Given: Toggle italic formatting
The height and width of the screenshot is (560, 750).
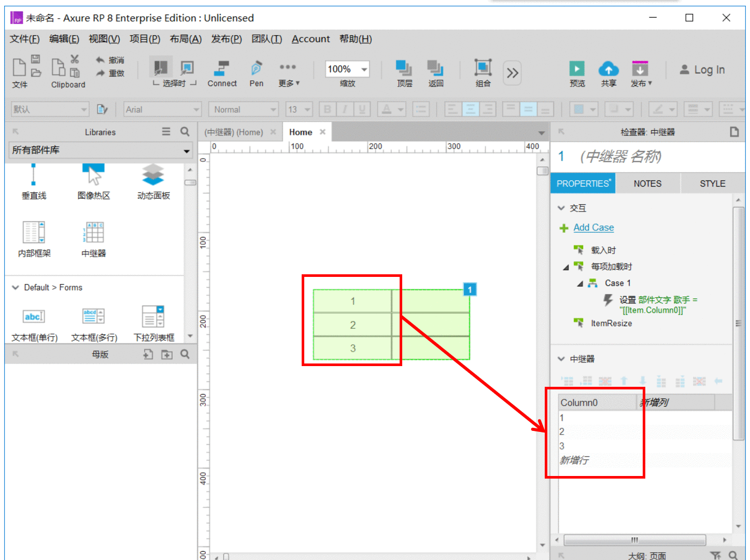Looking at the screenshot, I should [x=344, y=109].
